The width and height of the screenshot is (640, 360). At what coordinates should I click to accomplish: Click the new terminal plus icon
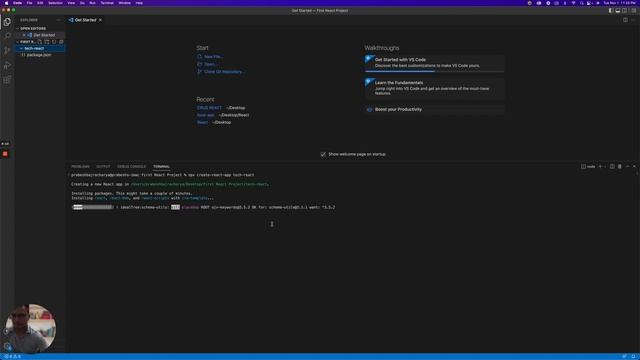pos(600,167)
